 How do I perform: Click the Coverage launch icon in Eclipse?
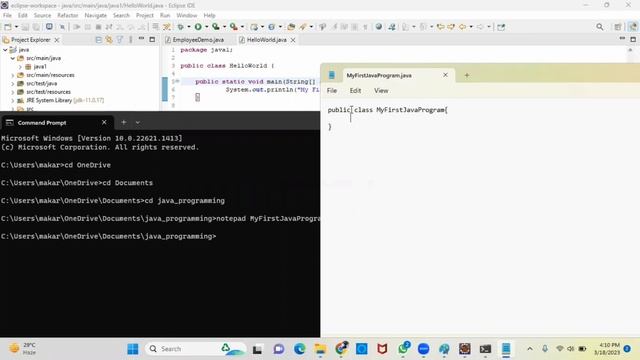[216, 27]
